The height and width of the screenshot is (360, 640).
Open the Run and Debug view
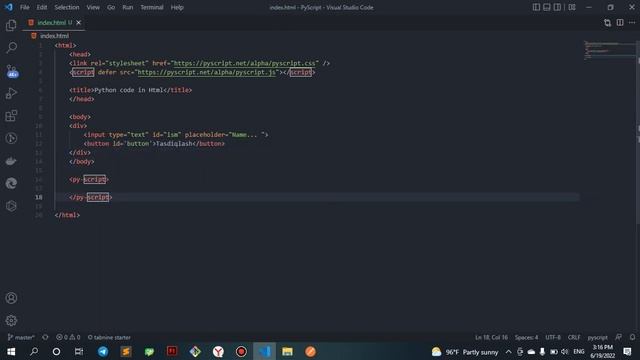[11, 93]
